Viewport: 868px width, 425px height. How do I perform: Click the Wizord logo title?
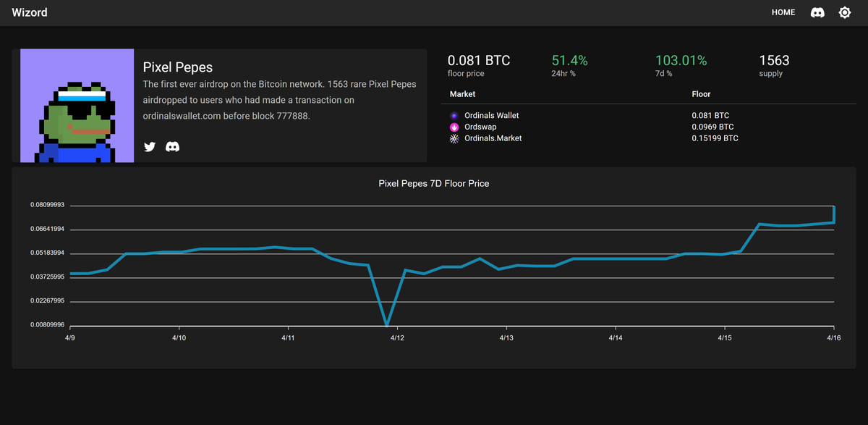click(x=30, y=12)
